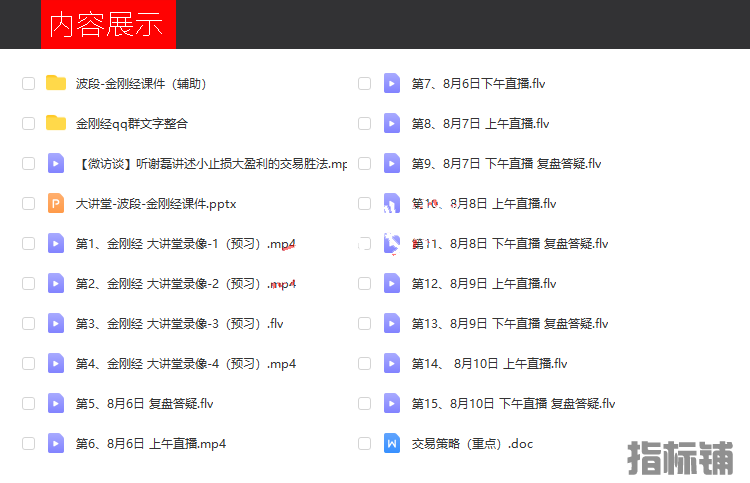Mark the checkbox for 第12、8月9日 上午直播.flv
This screenshot has height=483, width=750.
click(x=364, y=284)
